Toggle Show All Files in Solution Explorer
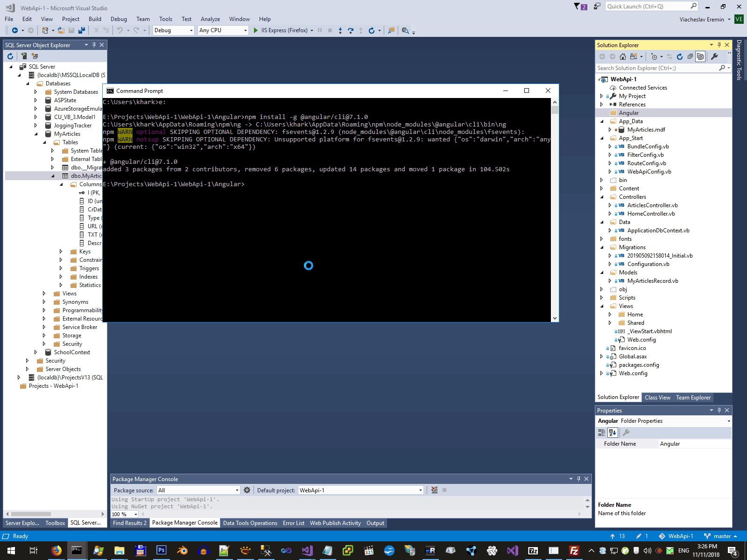 pos(700,56)
